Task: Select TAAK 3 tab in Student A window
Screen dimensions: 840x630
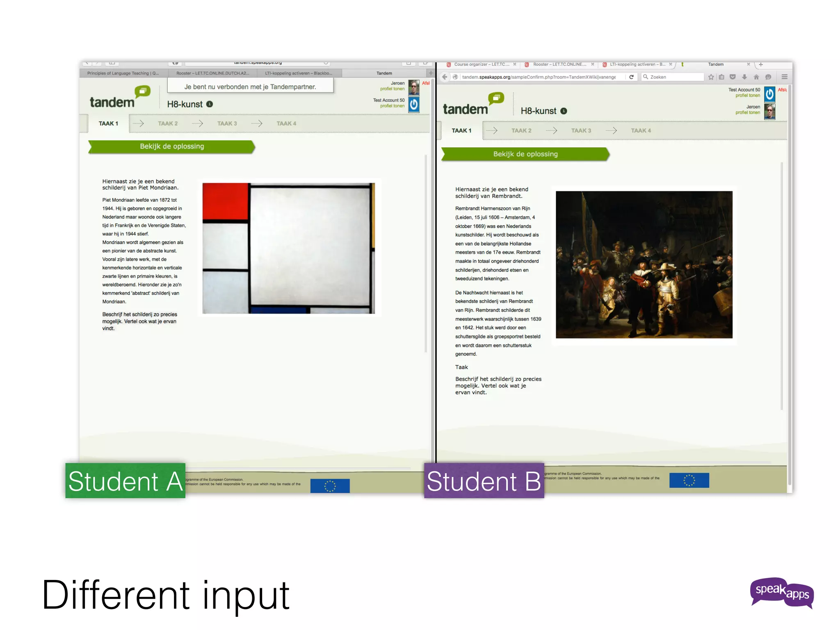Action: 227,123
